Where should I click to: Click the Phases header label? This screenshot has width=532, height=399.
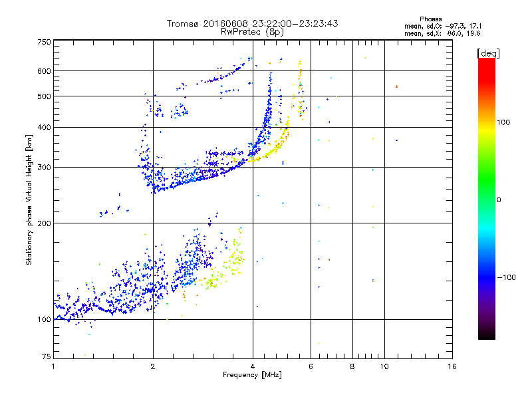430,19
